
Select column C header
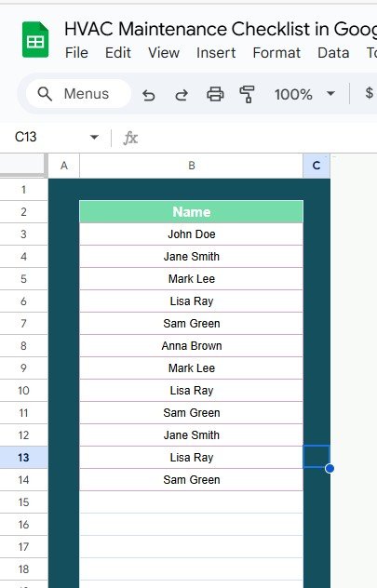click(x=316, y=166)
